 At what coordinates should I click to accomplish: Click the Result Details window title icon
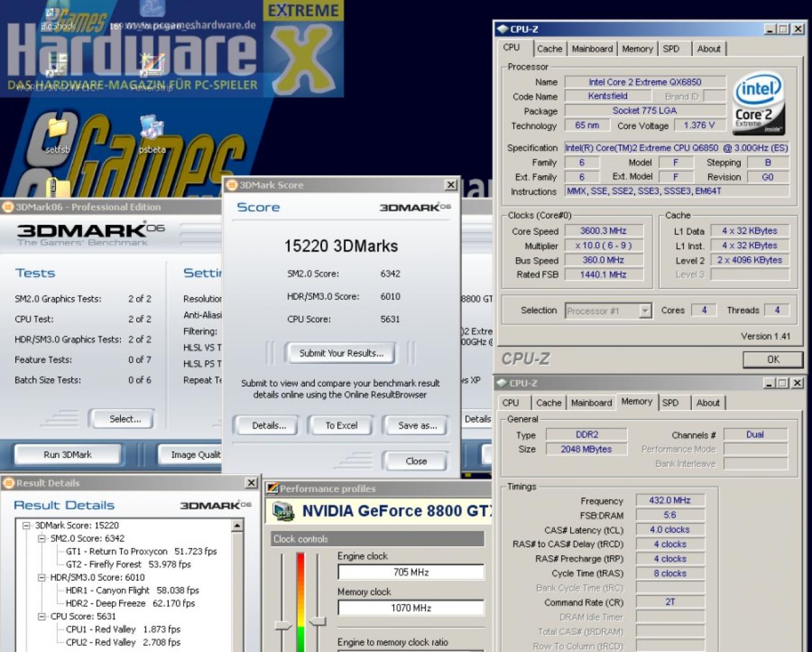(x=8, y=483)
